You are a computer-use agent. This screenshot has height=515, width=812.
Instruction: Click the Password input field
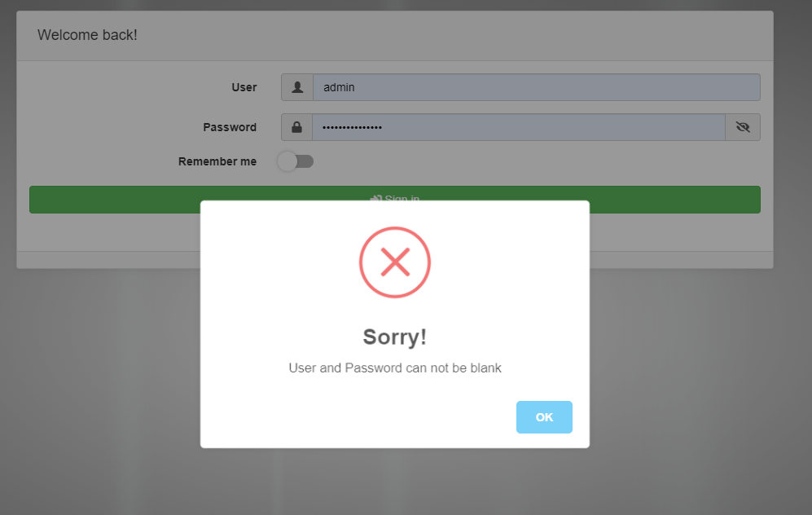coord(518,127)
